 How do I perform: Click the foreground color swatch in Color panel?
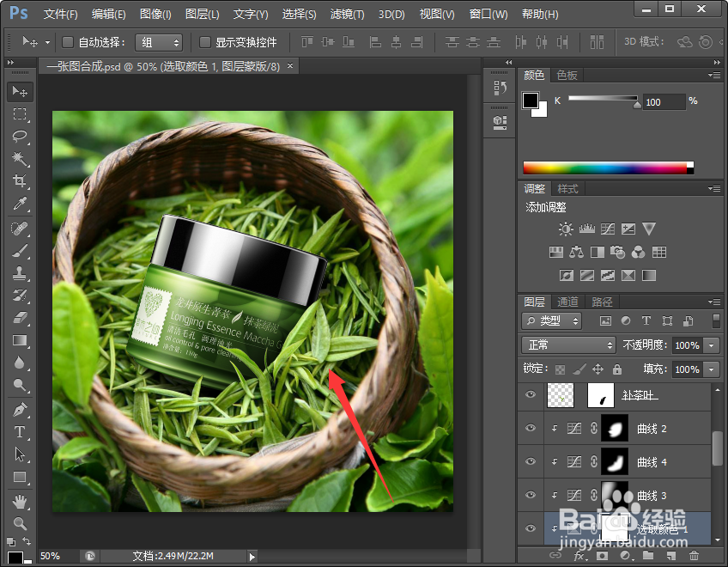(x=531, y=101)
